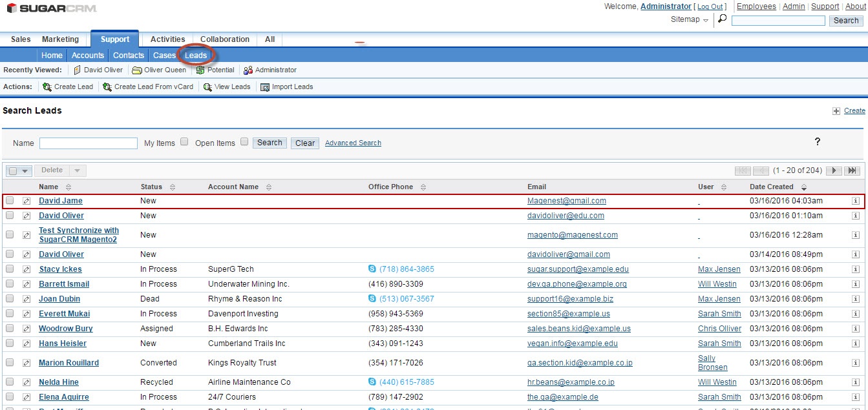The width and height of the screenshot is (868, 410).
Task: Switch to the Sales tab
Action: point(21,39)
